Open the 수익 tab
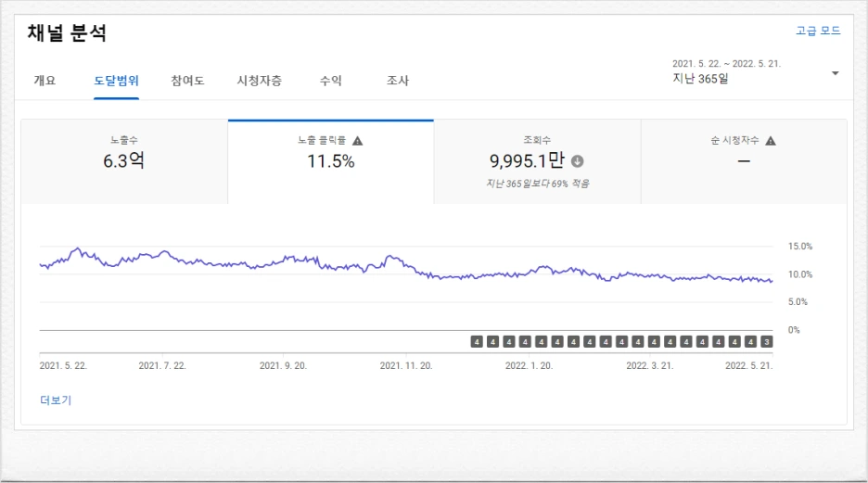868x483 pixels. (331, 81)
